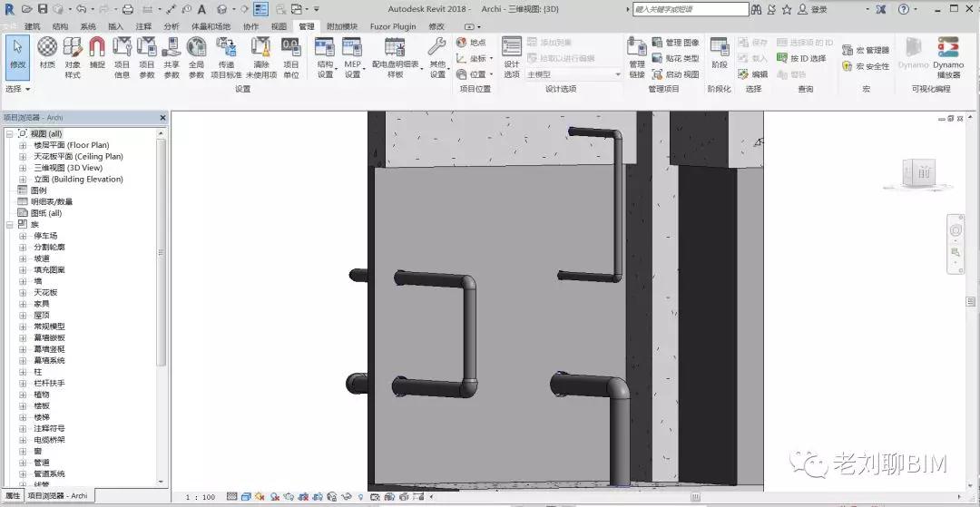The height and width of the screenshot is (507, 980).
Task: Open the 配电盘明细表样板 dropdown
Action: pos(397,56)
